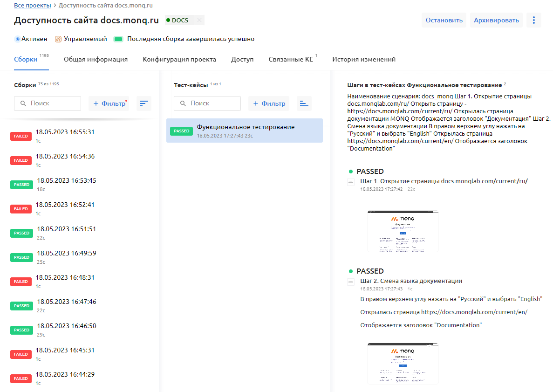The height and width of the screenshot is (392, 553).
Task: Open Фильтр in the Тест-кейсы panel
Action: pos(269,103)
